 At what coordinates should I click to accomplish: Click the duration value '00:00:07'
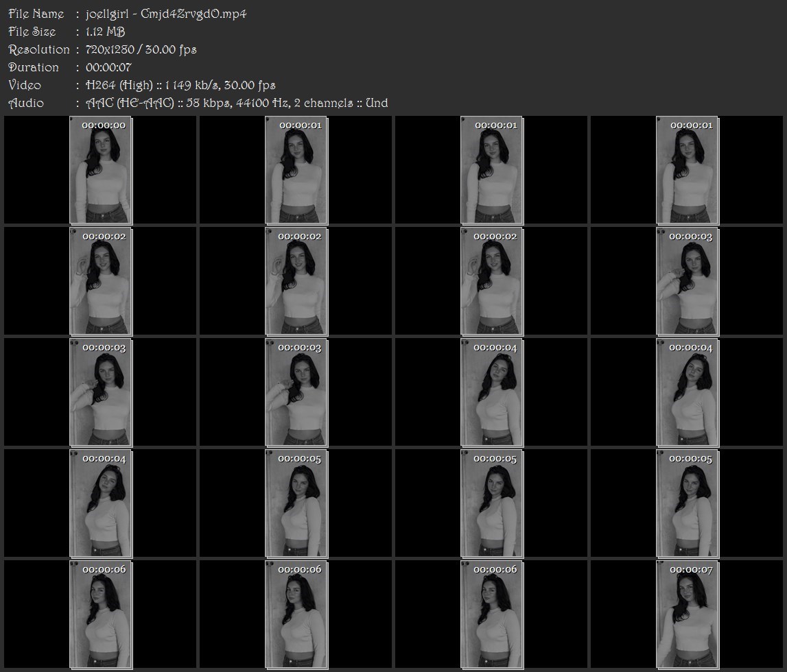coord(108,67)
